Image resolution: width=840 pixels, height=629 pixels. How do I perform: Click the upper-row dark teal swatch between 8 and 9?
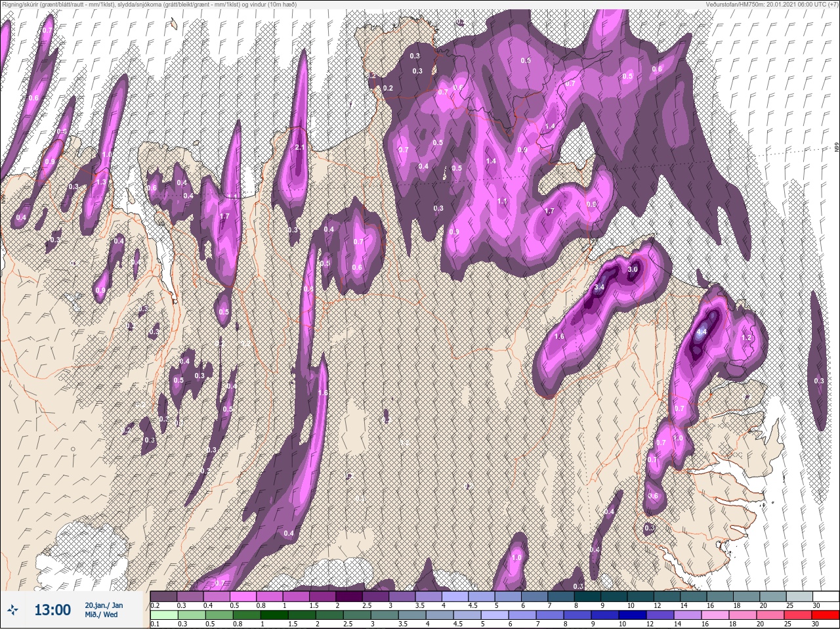pyautogui.click(x=587, y=596)
